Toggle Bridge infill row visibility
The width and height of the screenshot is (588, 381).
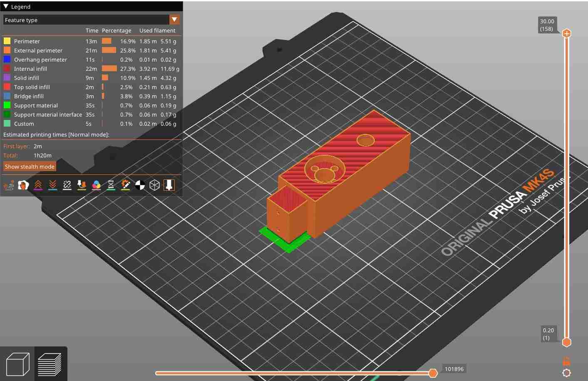click(91, 96)
